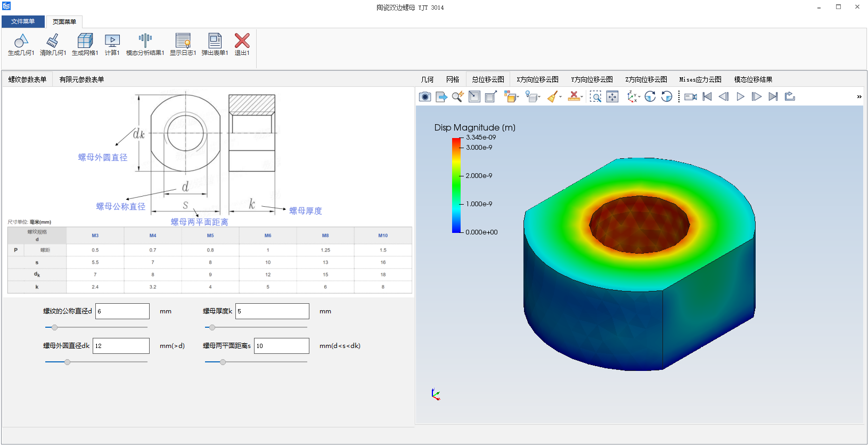Image resolution: width=868 pixels, height=445 pixels.
Task: Open dropdown arrow beside ruler measure icon
Action: click(x=582, y=97)
